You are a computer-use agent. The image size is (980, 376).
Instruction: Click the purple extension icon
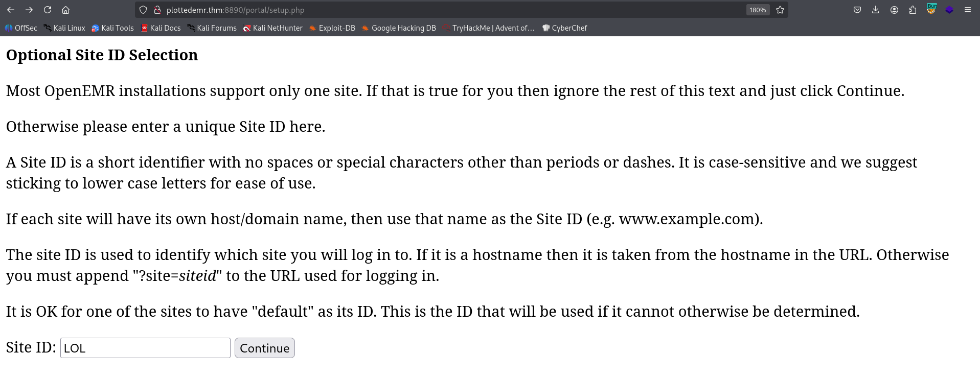tap(949, 10)
